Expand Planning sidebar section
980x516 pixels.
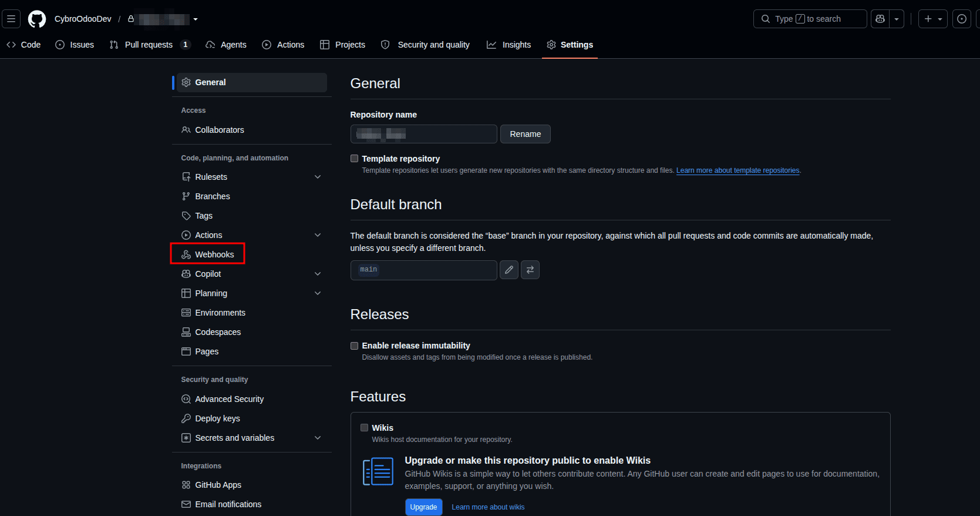coord(318,293)
